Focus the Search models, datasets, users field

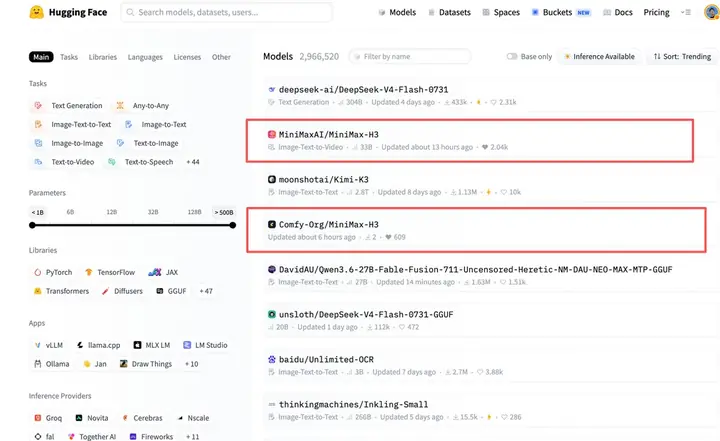[226, 12]
